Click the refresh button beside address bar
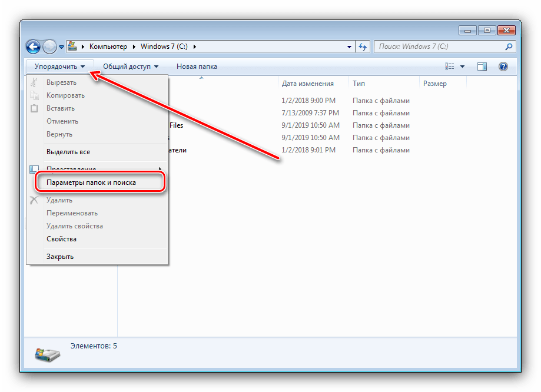Viewport: 541px width, 392px height. [362, 46]
